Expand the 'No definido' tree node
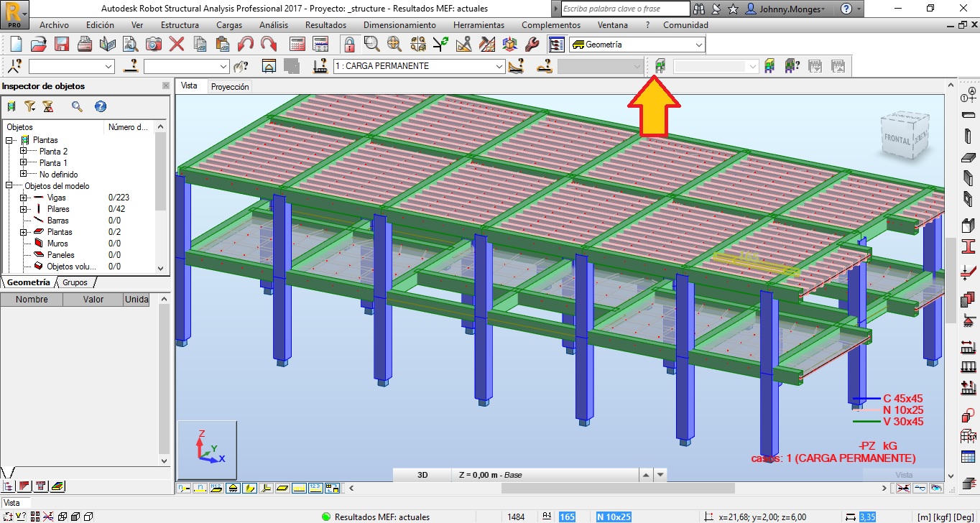 click(x=23, y=175)
